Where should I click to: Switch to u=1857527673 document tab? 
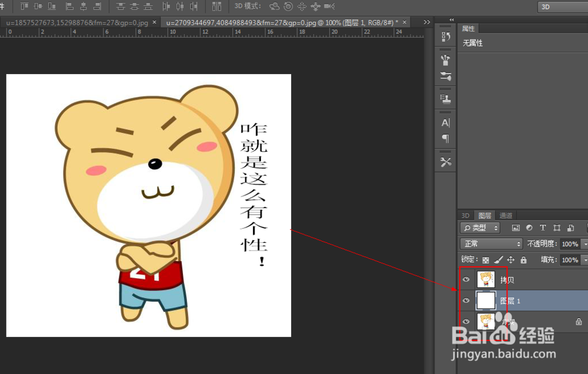pos(77,22)
